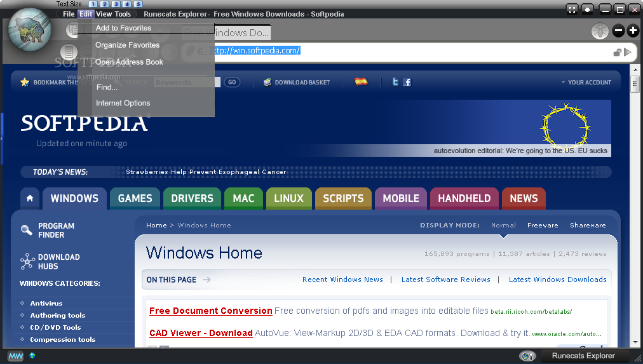This screenshot has height=364, width=643.
Task: Jump to Recent Windows News
Action: click(342, 280)
